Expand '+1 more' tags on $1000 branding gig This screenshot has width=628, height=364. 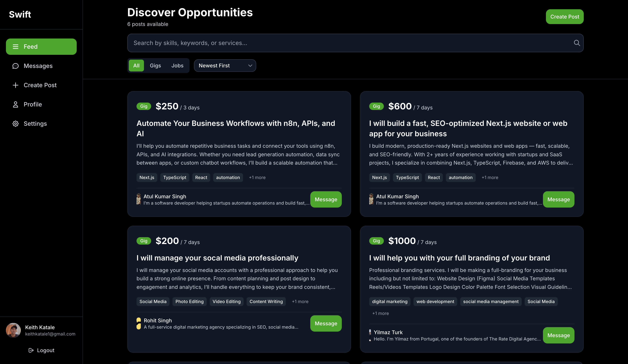click(380, 313)
